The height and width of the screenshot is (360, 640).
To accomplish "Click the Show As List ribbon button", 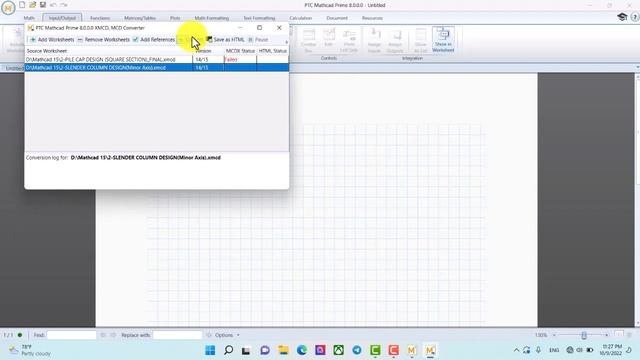I will 420,40.
